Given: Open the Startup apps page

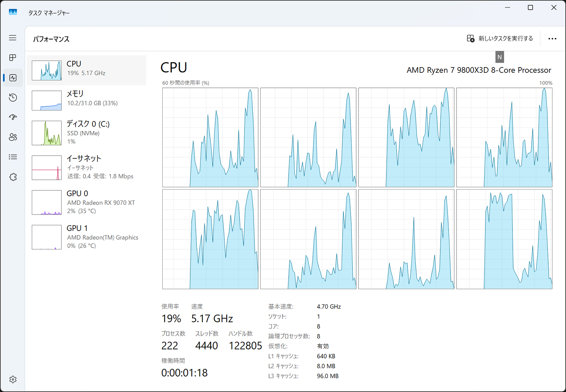Looking at the screenshot, I should [13, 117].
